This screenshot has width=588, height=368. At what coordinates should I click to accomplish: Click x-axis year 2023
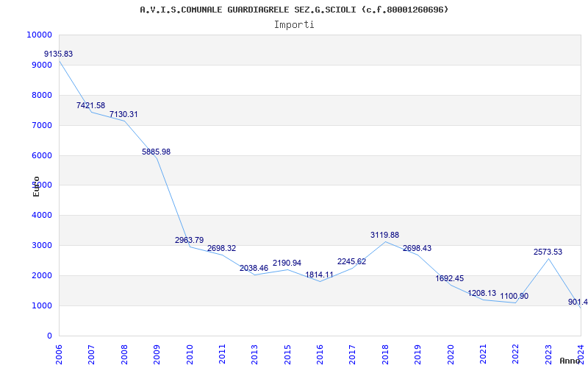click(548, 354)
